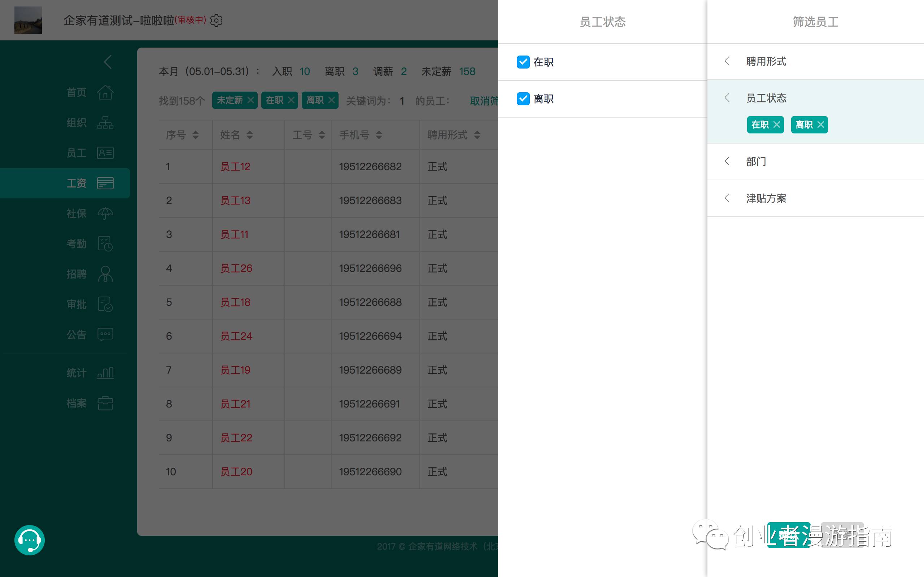Viewport: 924px width, 577px height.
Task: Select 工资 in the sidebar menu
Action: pos(77,183)
